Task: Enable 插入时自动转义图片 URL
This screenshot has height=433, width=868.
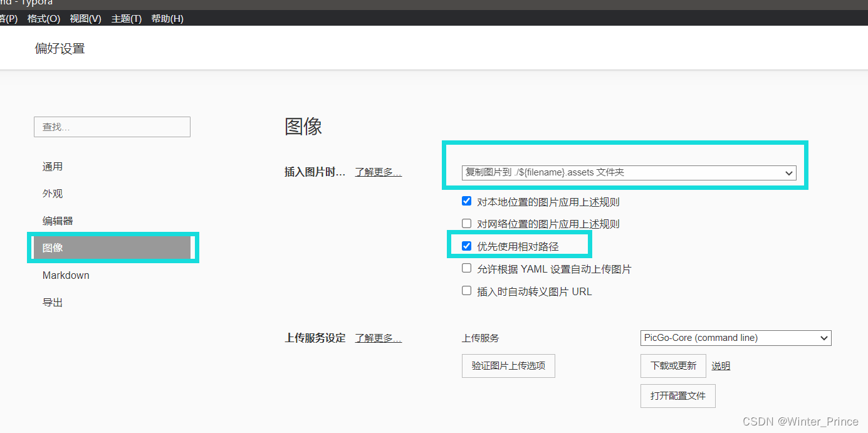Action: [466, 290]
